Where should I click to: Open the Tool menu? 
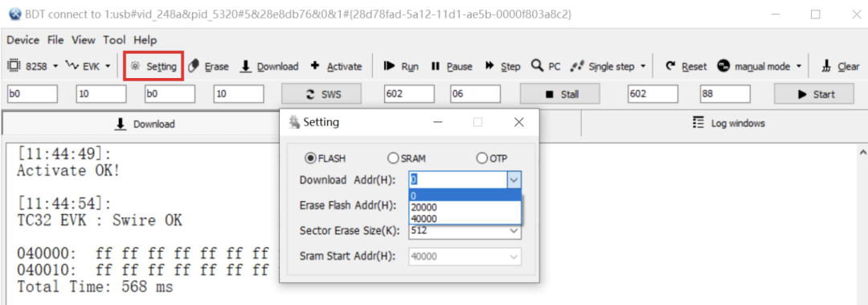pyautogui.click(x=115, y=40)
